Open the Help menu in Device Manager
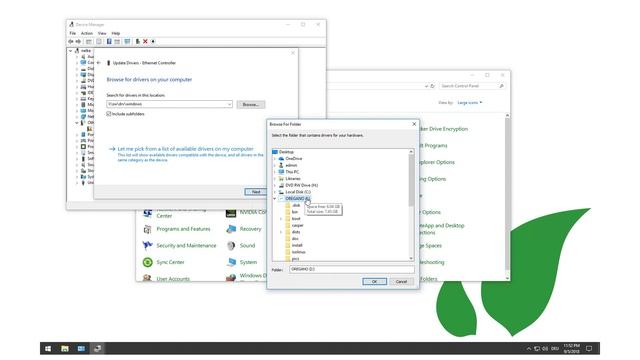The height and width of the screenshot is (360, 640). (116, 33)
